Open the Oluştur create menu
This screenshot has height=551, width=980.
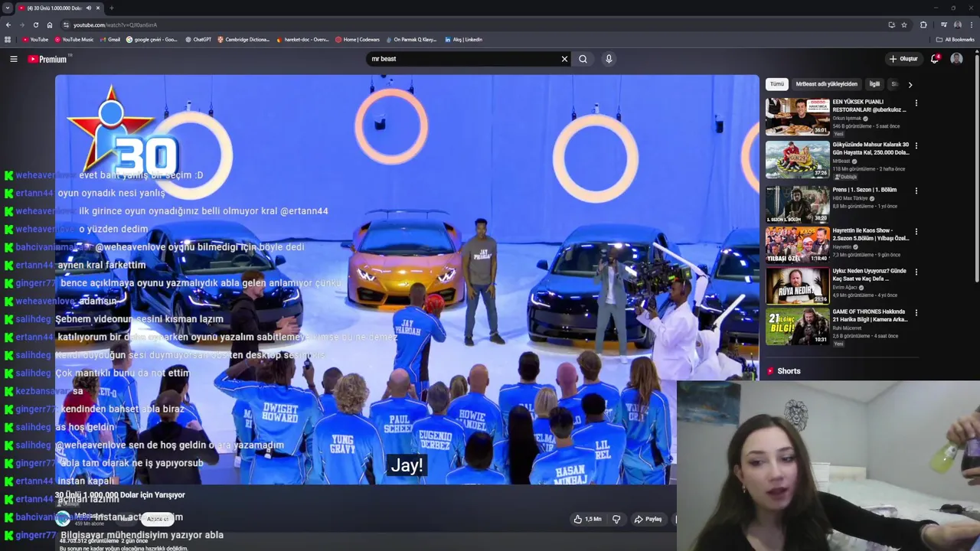(903, 59)
